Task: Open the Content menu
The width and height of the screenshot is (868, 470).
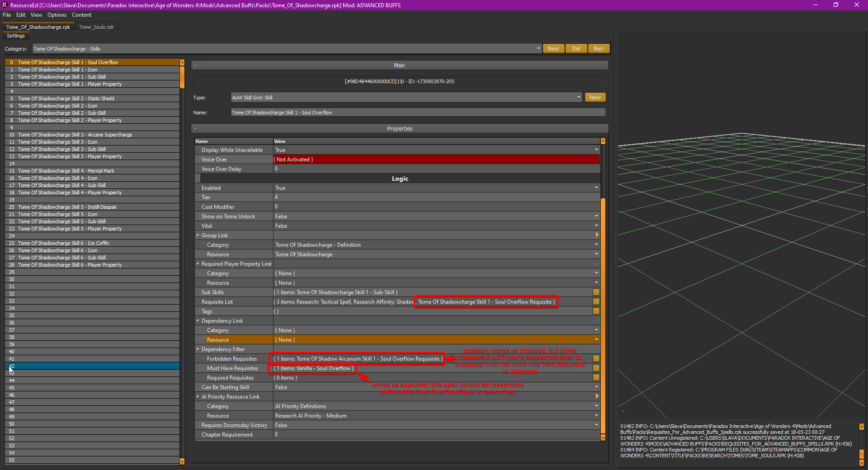Action: 81,15
